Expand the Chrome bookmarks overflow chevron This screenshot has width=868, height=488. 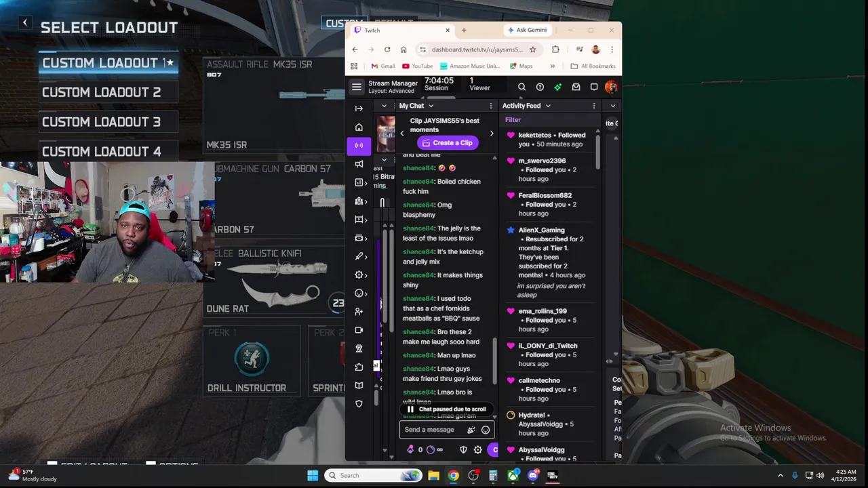click(x=552, y=66)
